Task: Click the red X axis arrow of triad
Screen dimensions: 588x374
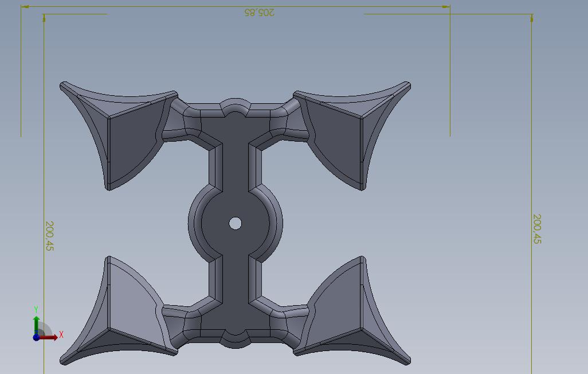Action: pos(49,337)
